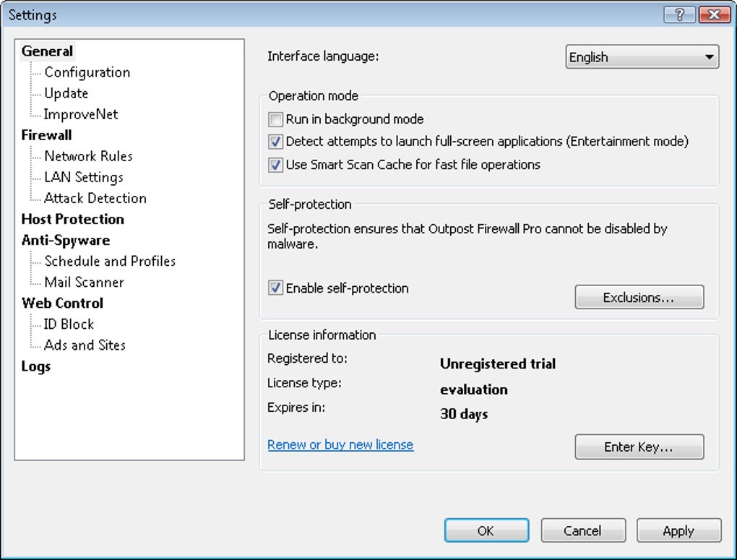This screenshot has width=737, height=560.
Task: Select Schedule and Profiles item
Action: [110, 261]
